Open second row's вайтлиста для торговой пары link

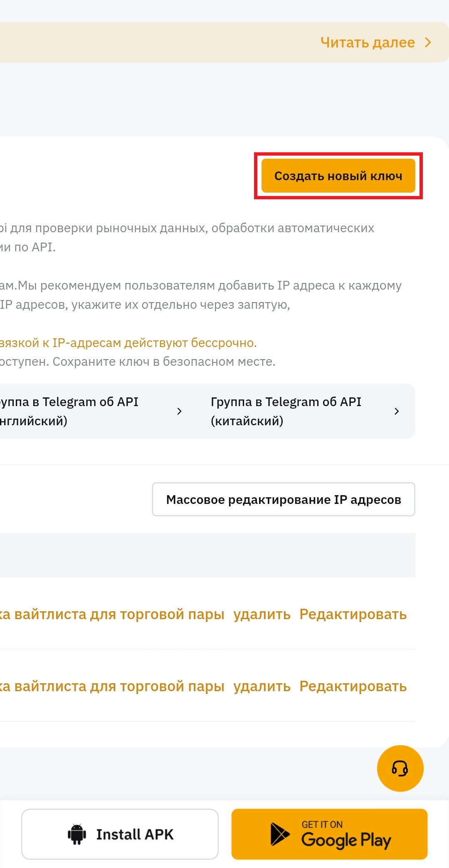tap(112, 686)
